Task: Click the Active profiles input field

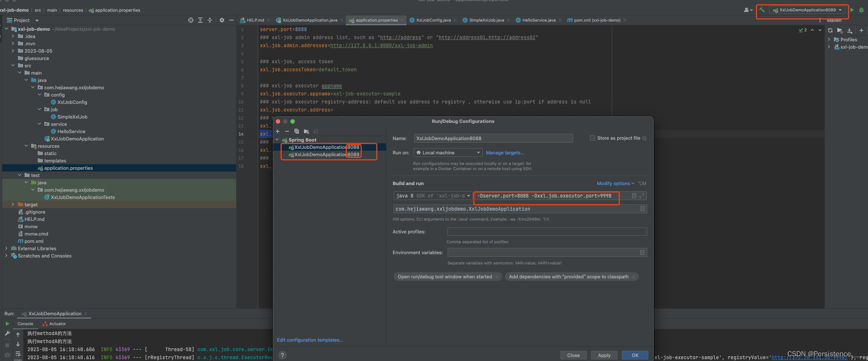Action: (x=547, y=232)
